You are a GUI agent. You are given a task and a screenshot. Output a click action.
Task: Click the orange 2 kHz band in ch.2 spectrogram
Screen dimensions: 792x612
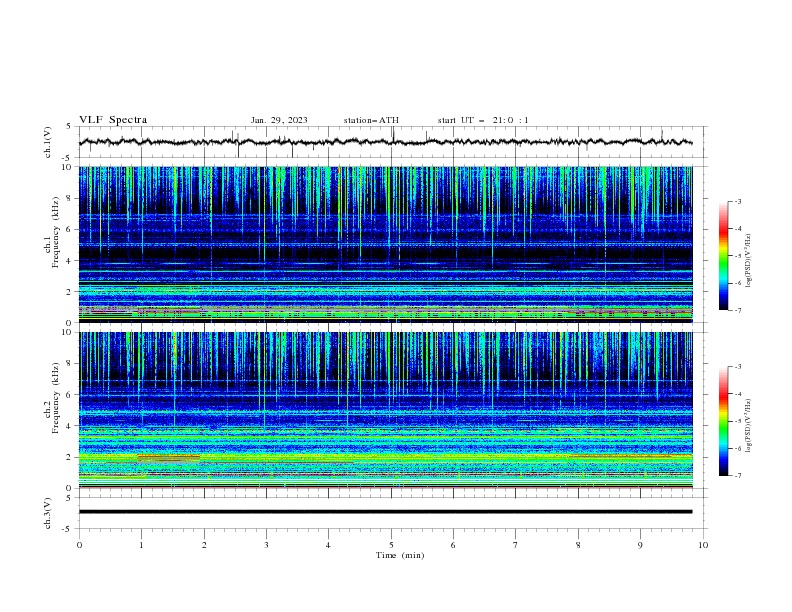169,458
